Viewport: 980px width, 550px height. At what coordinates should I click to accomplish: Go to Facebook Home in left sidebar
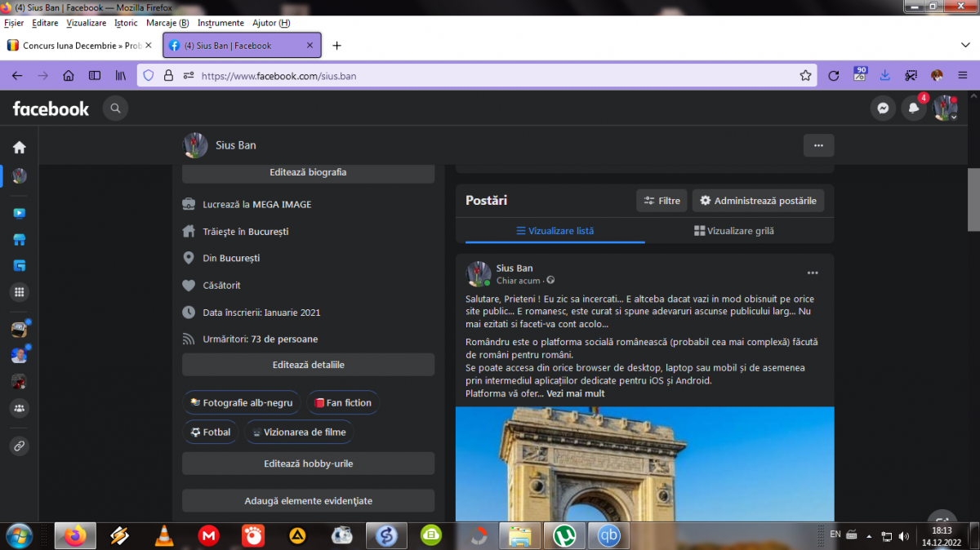19,148
